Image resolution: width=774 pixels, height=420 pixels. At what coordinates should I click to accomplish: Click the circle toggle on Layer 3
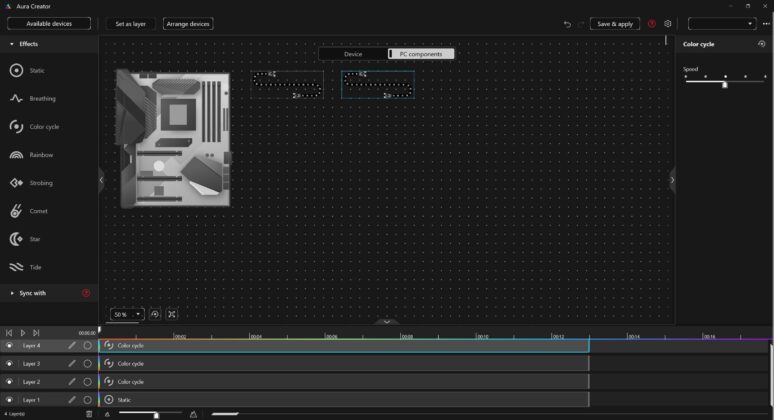coord(87,364)
